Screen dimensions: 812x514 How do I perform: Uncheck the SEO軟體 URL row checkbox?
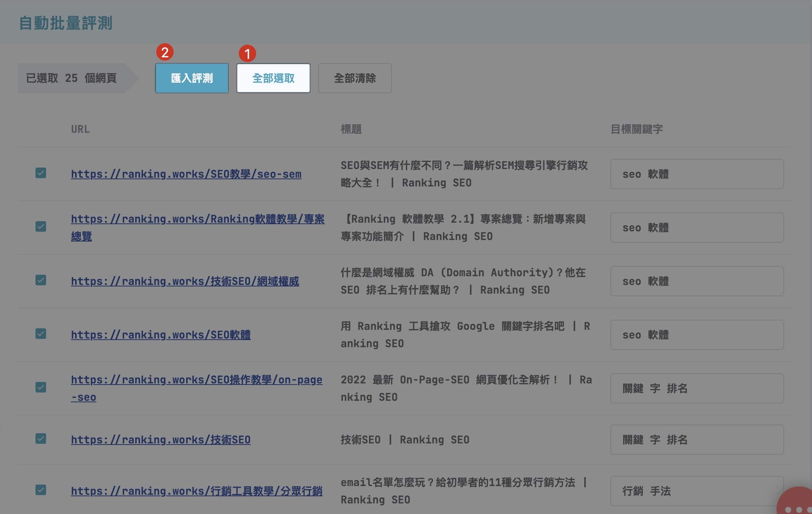point(41,334)
